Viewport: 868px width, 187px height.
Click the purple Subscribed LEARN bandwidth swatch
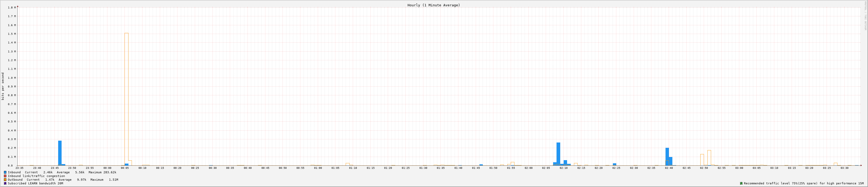tap(5, 183)
